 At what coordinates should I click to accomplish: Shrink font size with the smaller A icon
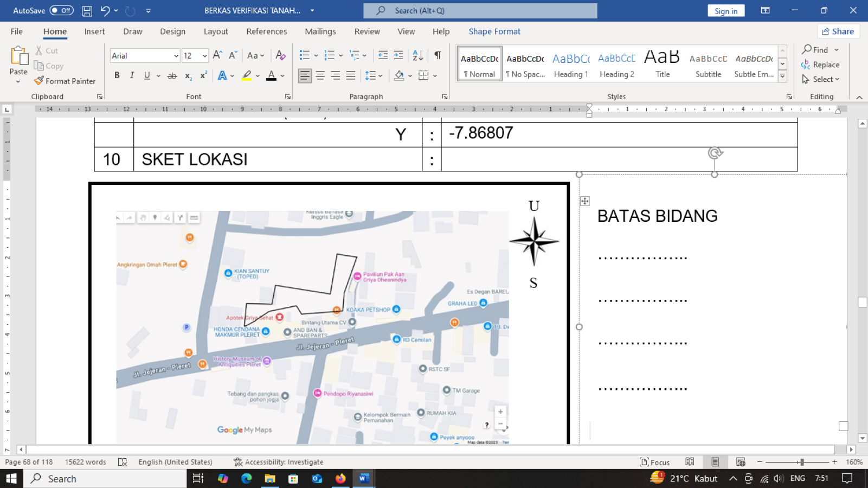tap(233, 55)
